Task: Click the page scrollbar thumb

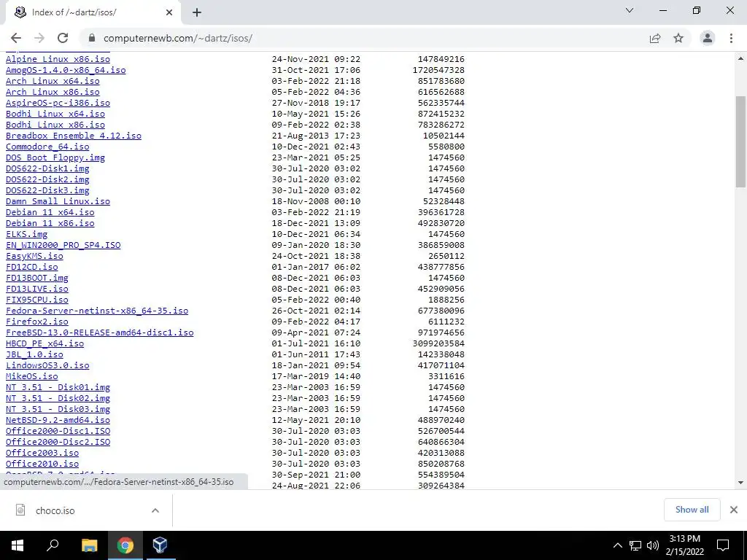Action: pyautogui.click(x=740, y=141)
